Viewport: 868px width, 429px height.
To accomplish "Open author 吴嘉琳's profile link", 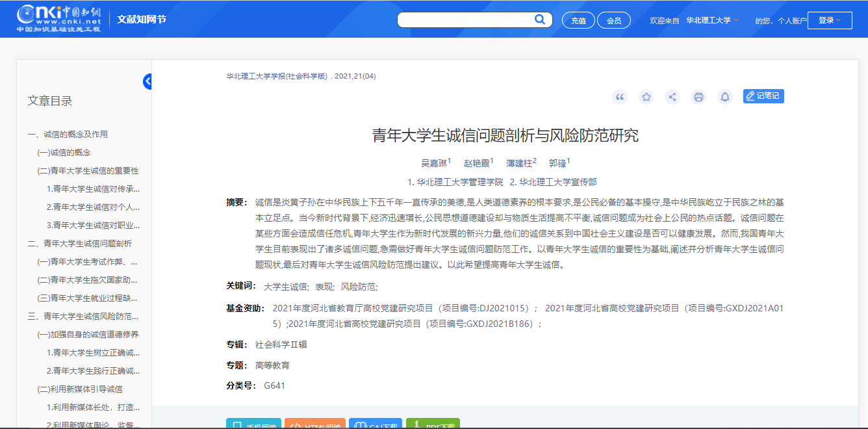I will [x=434, y=163].
